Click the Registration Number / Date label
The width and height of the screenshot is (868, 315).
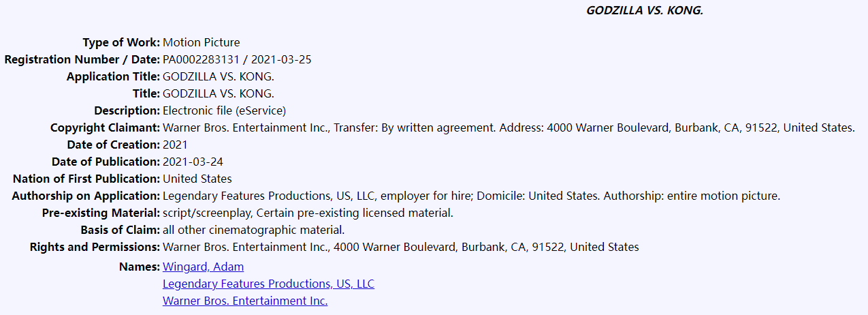(x=82, y=59)
